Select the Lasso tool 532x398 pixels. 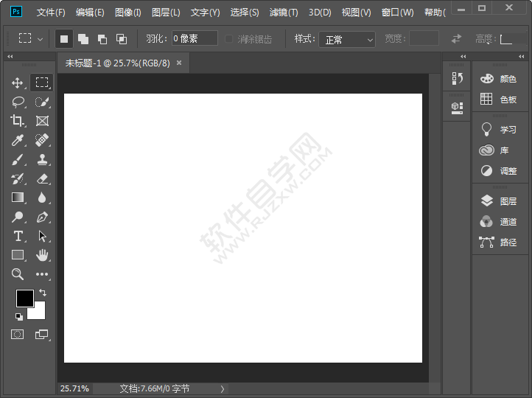[x=18, y=102]
